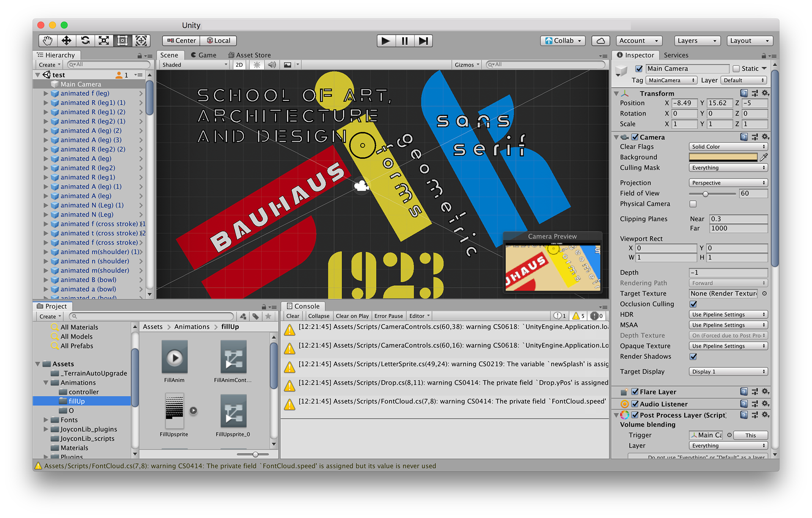The width and height of the screenshot is (812, 518).
Task: Select the Scene tab
Action: point(169,55)
